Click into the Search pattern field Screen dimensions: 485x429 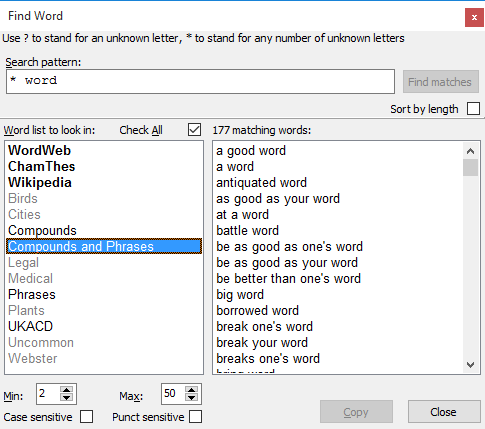click(200, 82)
